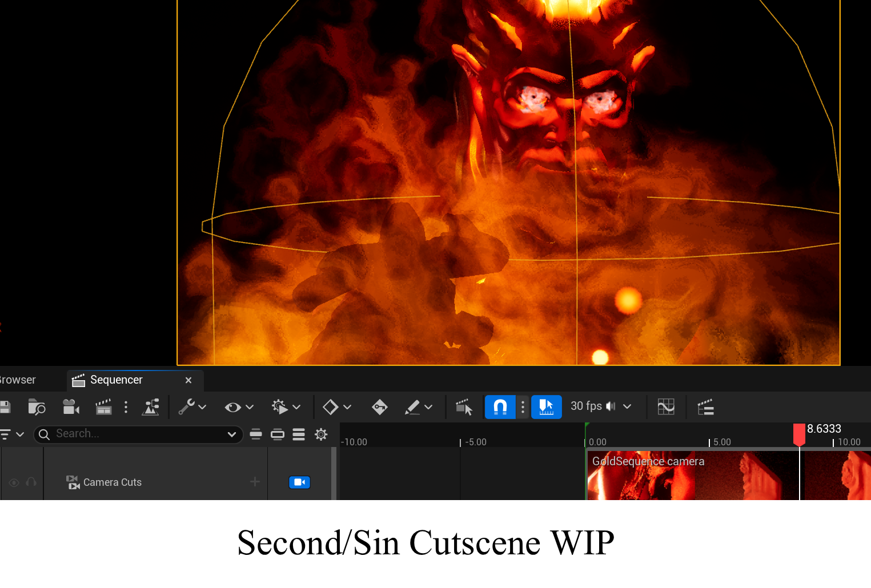Click the key-all diamond key icon

[x=379, y=407]
